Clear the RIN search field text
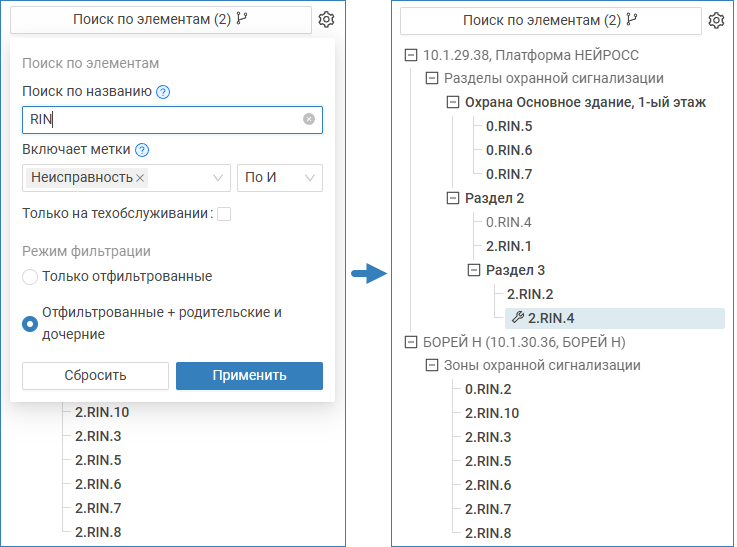Viewport: 737px width, 547px height. (x=309, y=120)
